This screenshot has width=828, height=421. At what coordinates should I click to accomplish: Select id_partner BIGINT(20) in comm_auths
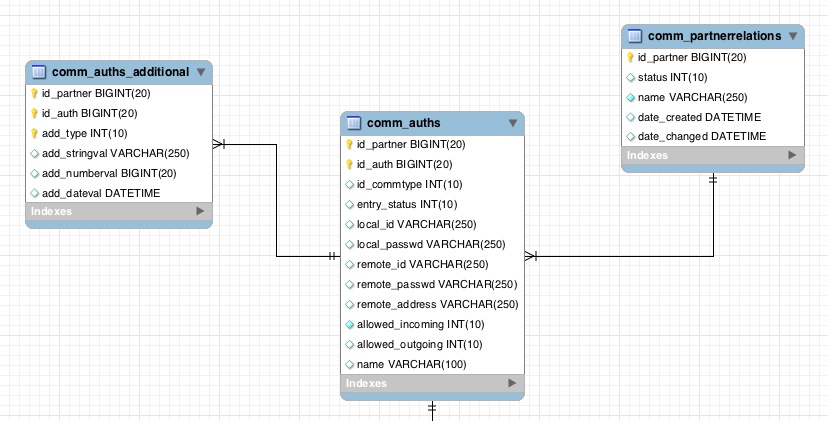coord(411,145)
